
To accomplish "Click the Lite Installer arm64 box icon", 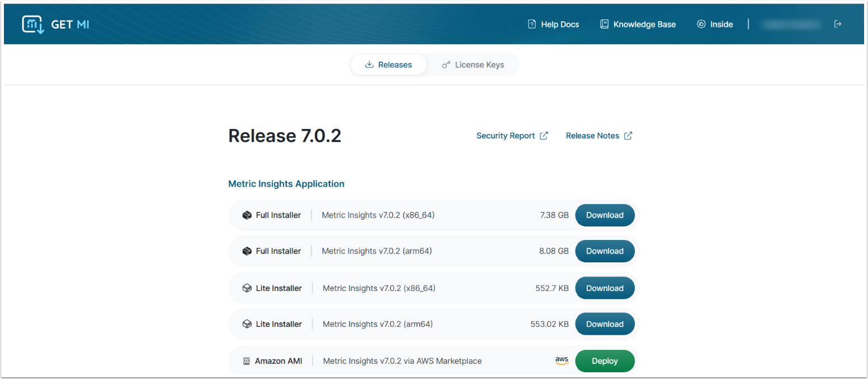I will coord(247,324).
